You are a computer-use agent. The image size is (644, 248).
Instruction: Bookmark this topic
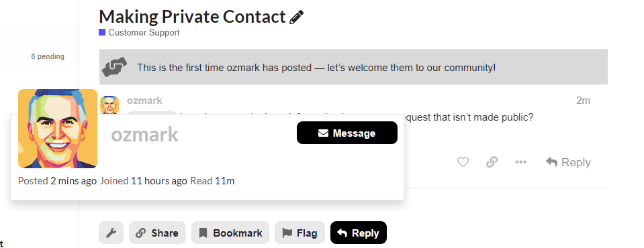click(x=230, y=233)
